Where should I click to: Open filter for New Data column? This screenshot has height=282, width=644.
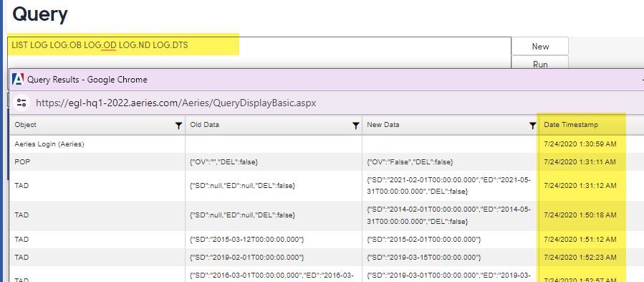coord(533,126)
